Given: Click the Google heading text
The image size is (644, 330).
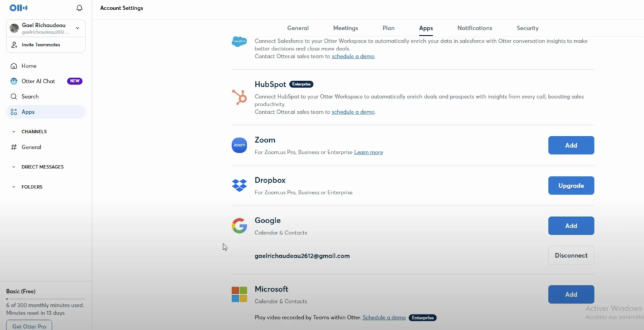Looking at the screenshot, I should [x=268, y=221].
